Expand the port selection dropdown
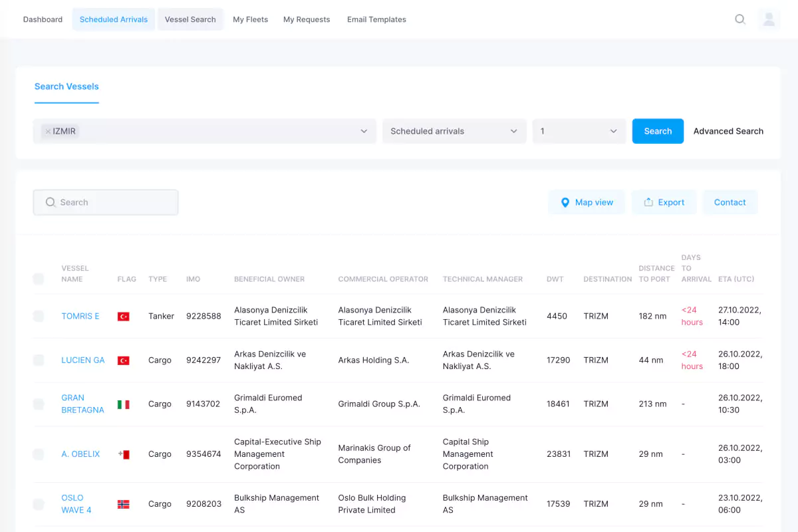 coord(363,132)
